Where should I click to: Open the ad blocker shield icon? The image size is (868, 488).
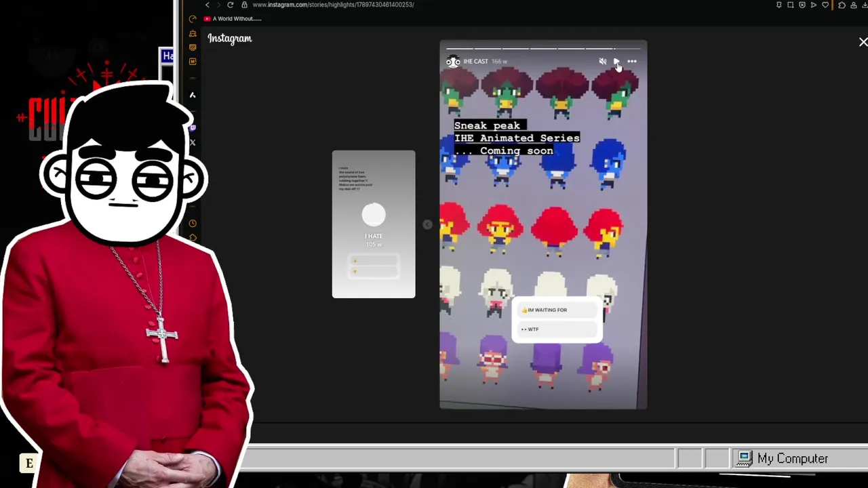coord(802,5)
